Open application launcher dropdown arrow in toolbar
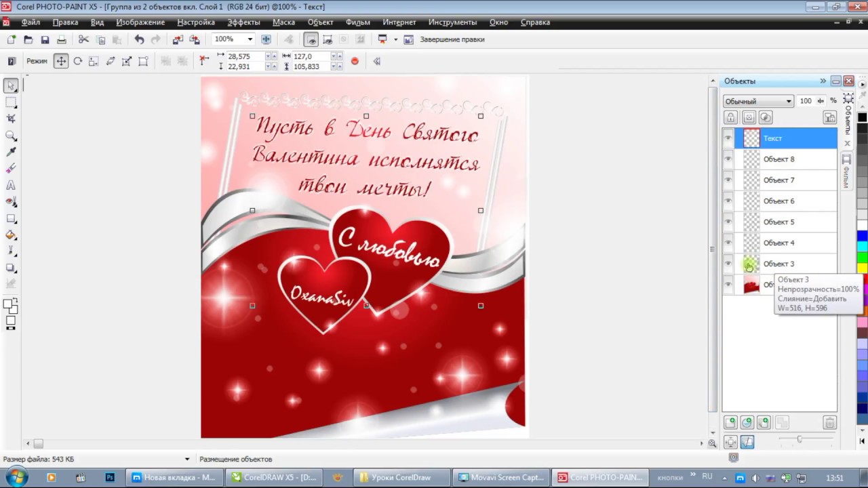The height and width of the screenshot is (488, 868). click(395, 39)
